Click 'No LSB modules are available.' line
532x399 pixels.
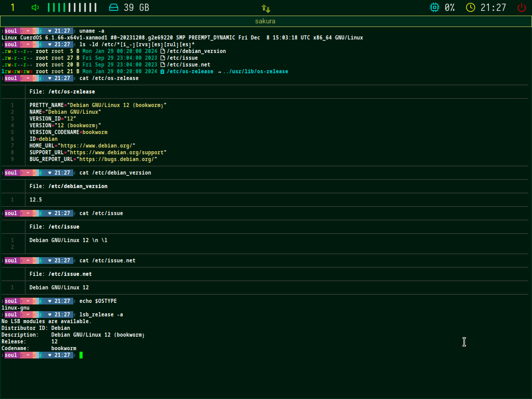[46, 321]
